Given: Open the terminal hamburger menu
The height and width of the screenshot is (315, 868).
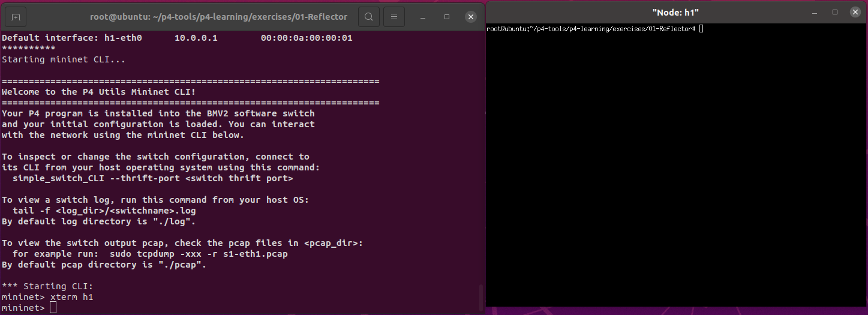Looking at the screenshot, I should coord(393,17).
